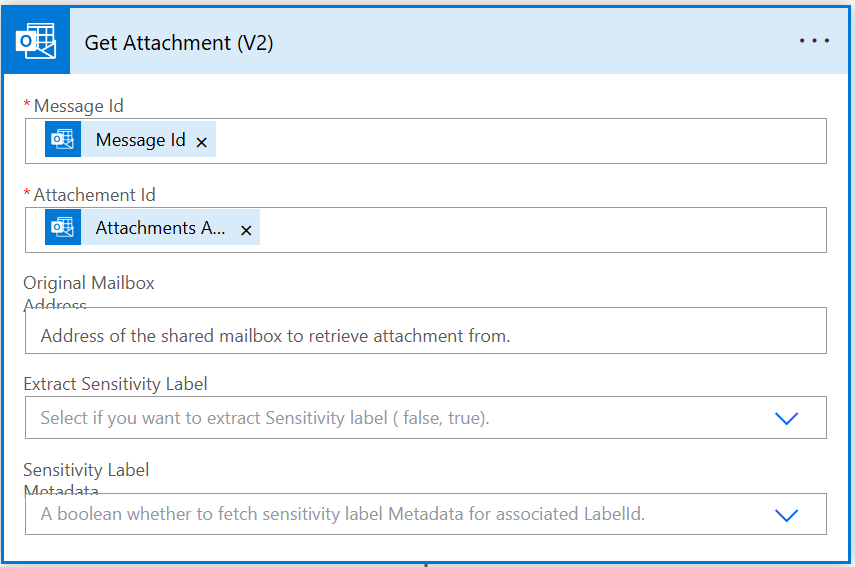Click the Extract Sensitivity Label heading

tap(115, 384)
